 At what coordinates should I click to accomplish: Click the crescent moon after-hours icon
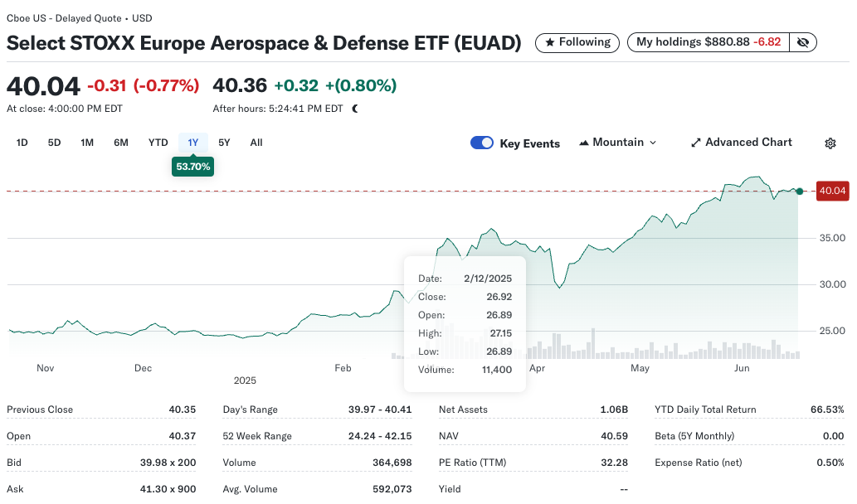point(355,108)
